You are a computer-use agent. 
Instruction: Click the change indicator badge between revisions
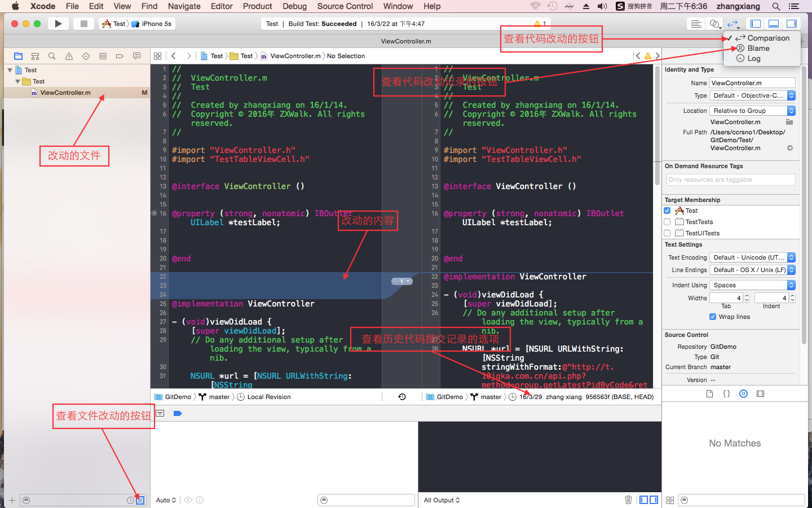point(402,281)
